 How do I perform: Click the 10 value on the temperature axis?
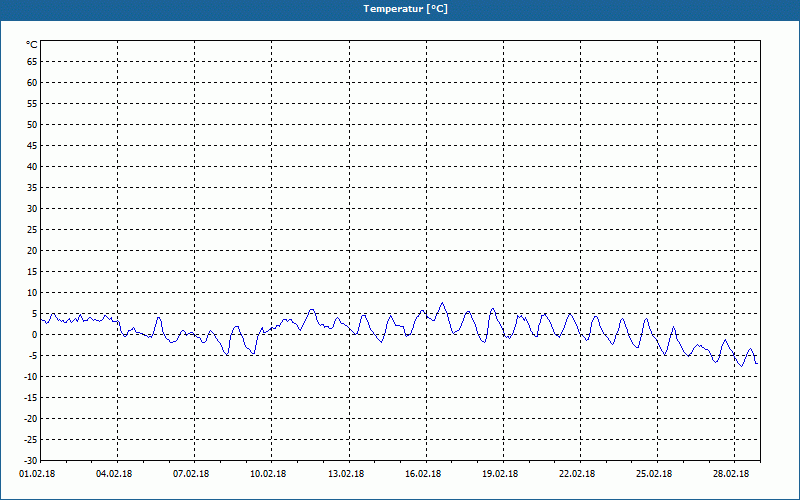[32, 292]
